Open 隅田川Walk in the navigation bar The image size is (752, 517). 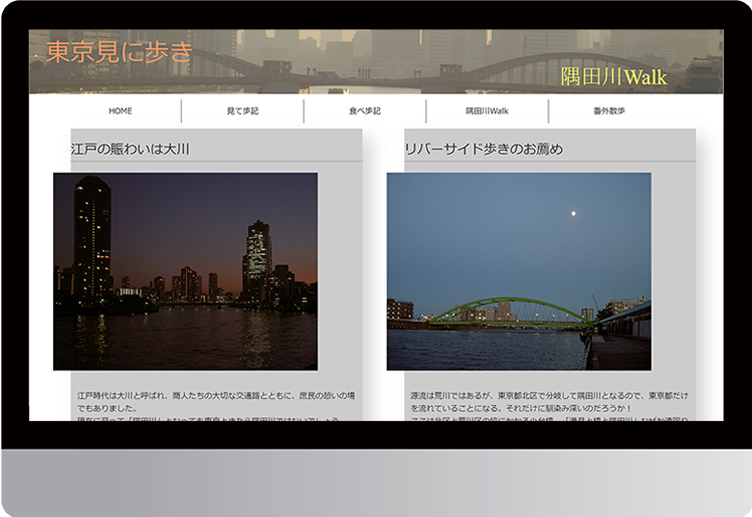[x=487, y=111]
